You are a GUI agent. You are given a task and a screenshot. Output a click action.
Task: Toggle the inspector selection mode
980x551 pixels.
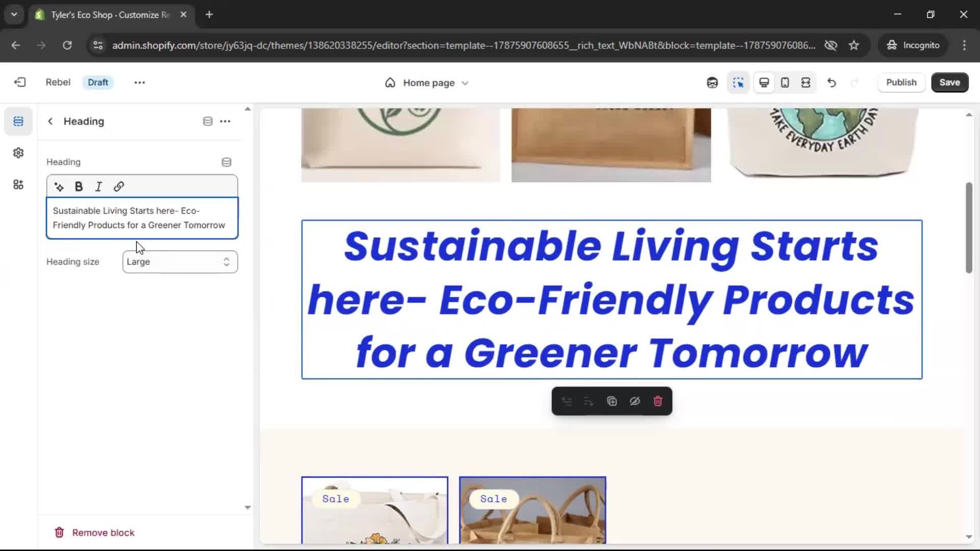[x=738, y=83]
